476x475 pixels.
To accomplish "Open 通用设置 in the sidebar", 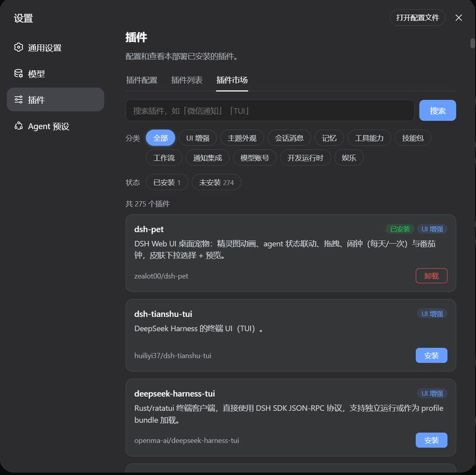I will (x=55, y=48).
